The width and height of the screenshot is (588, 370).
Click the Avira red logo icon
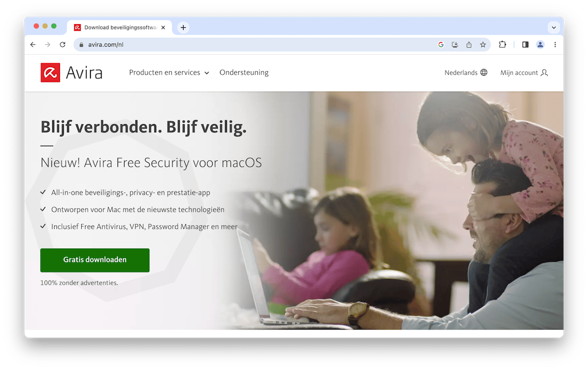coord(50,72)
